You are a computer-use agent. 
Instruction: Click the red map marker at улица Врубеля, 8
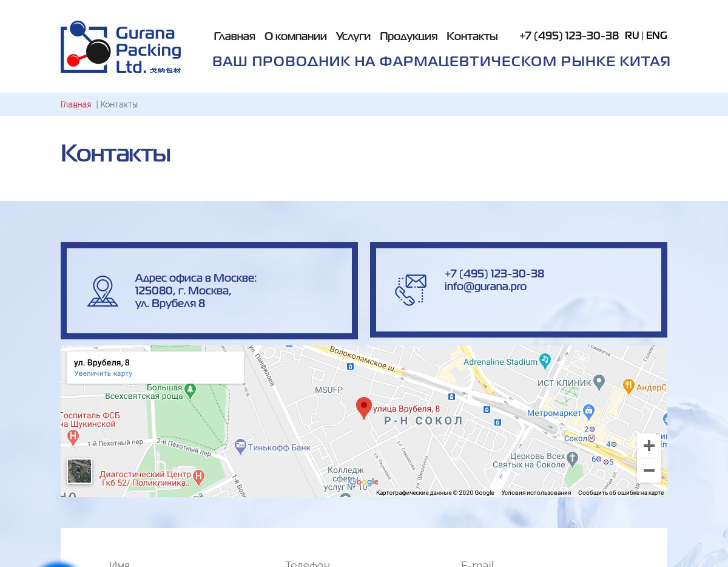(363, 408)
